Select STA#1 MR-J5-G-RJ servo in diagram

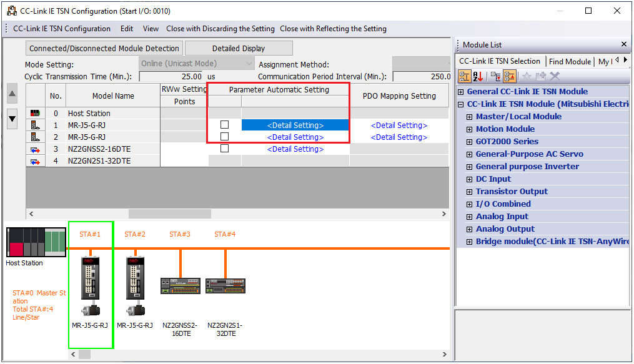(91, 285)
